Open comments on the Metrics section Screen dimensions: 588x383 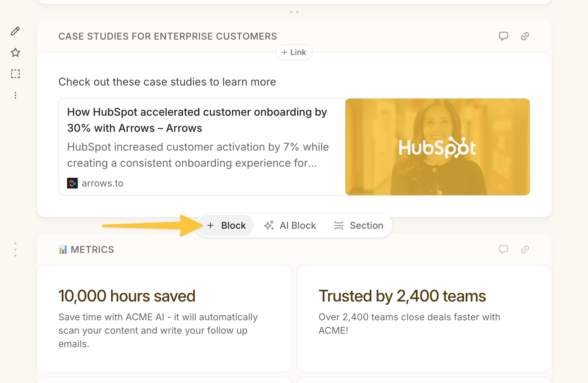503,250
